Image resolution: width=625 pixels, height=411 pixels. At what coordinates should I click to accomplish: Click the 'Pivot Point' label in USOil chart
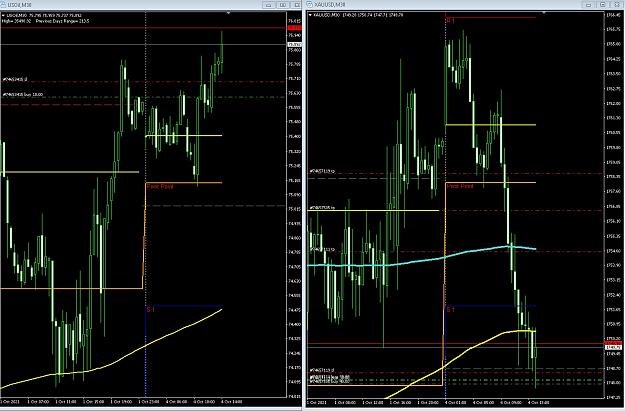(x=160, y=186)
